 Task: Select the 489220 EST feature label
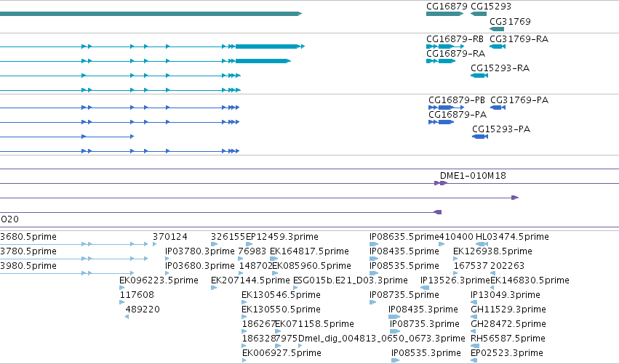click(x=143, y=310)
